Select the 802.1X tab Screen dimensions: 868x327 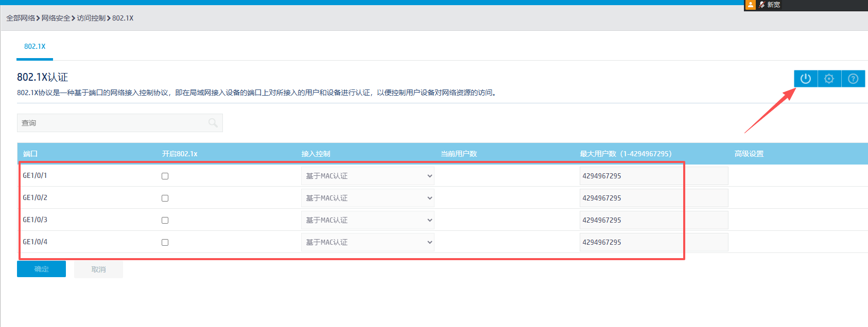(34, 46)
